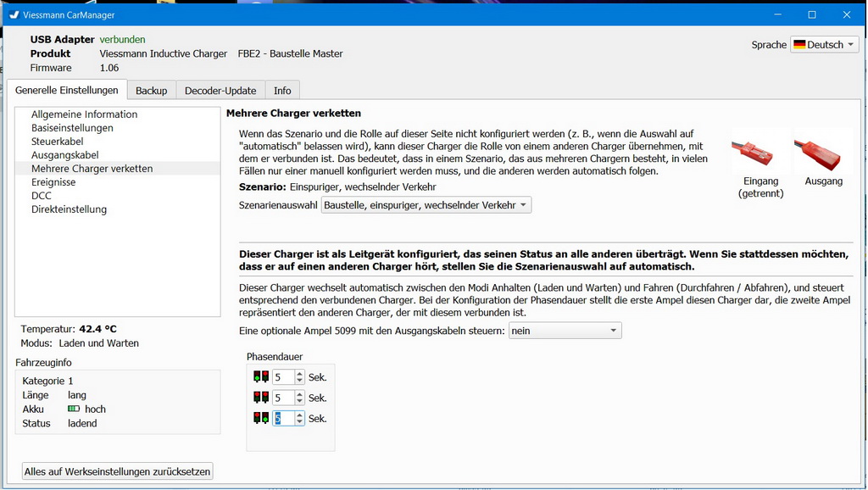Select Direkteinstellung in the settings list

point(69,209)
